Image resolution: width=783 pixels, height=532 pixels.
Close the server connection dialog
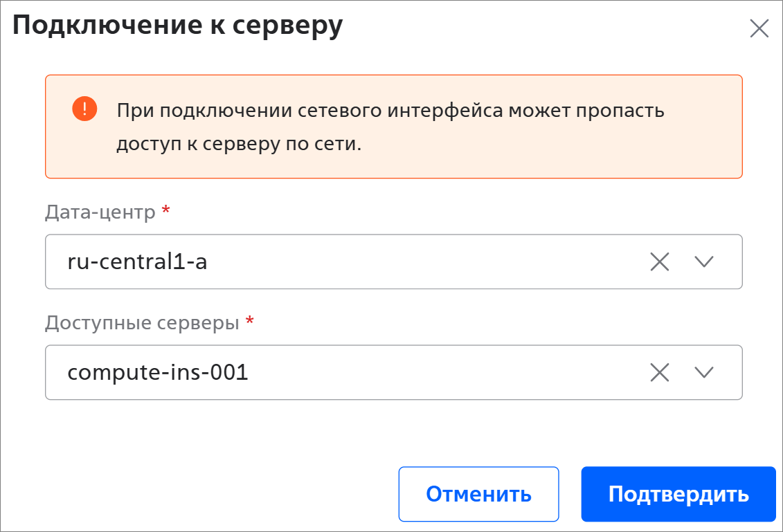pos(759,28)
